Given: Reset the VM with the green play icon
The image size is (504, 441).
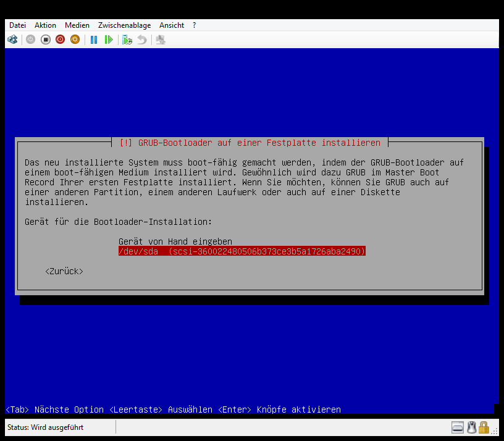Looking at the screenshot, I should (109, 40).
